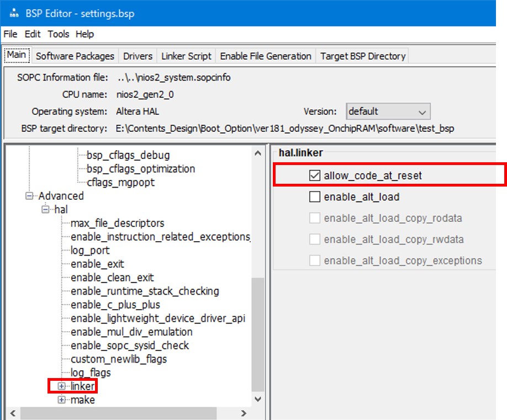Open the Drivers tab

tap(138, 56)
